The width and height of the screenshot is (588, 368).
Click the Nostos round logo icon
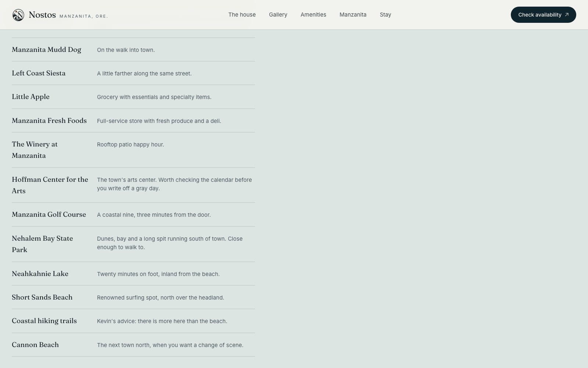click(18, 15)
